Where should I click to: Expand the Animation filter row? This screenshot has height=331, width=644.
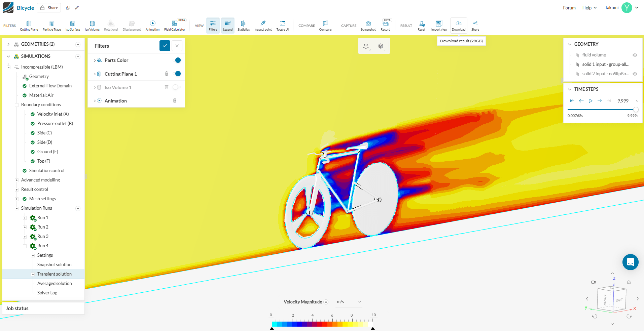coord(95,101)
